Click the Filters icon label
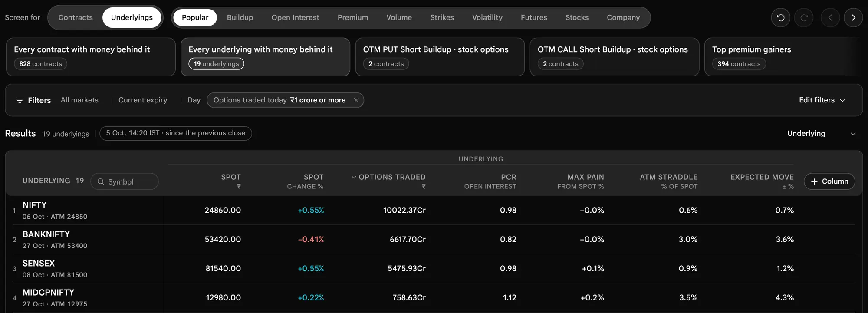868x313 pixels. tap(33, 100)
